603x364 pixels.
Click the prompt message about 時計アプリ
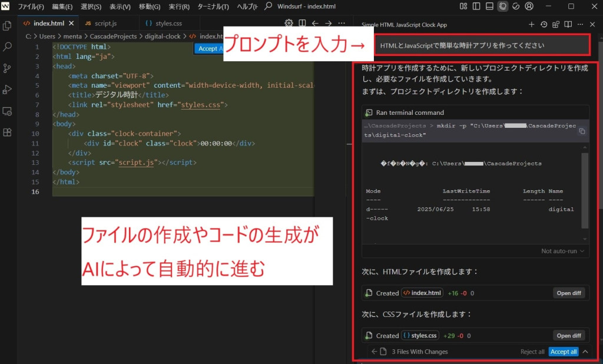click(482, 45)
